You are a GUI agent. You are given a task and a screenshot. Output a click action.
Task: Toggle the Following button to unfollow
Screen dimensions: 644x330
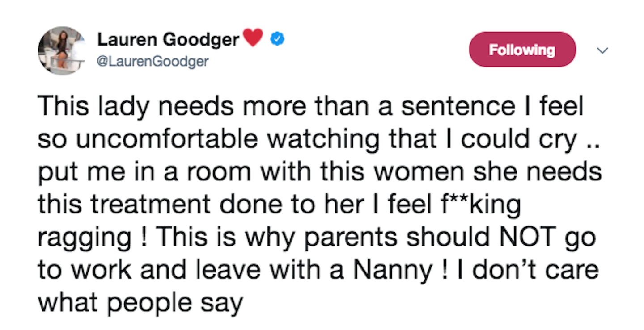521,50
